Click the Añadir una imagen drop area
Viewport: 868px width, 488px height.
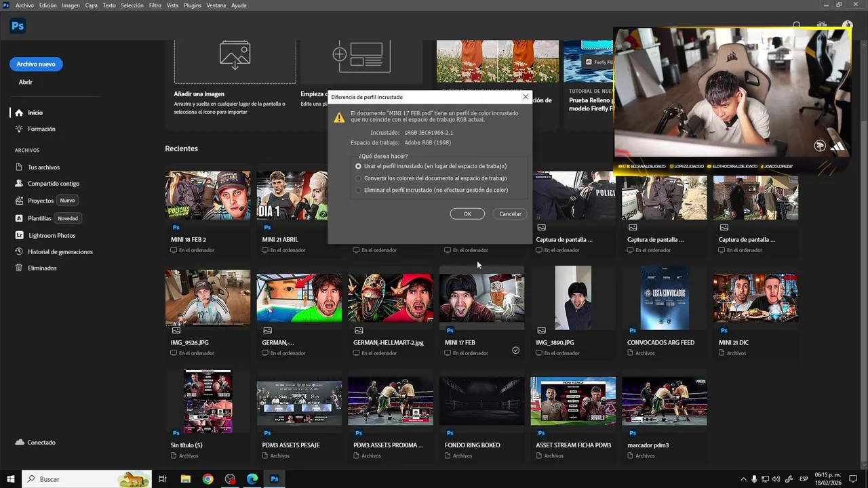click(235, 61)
